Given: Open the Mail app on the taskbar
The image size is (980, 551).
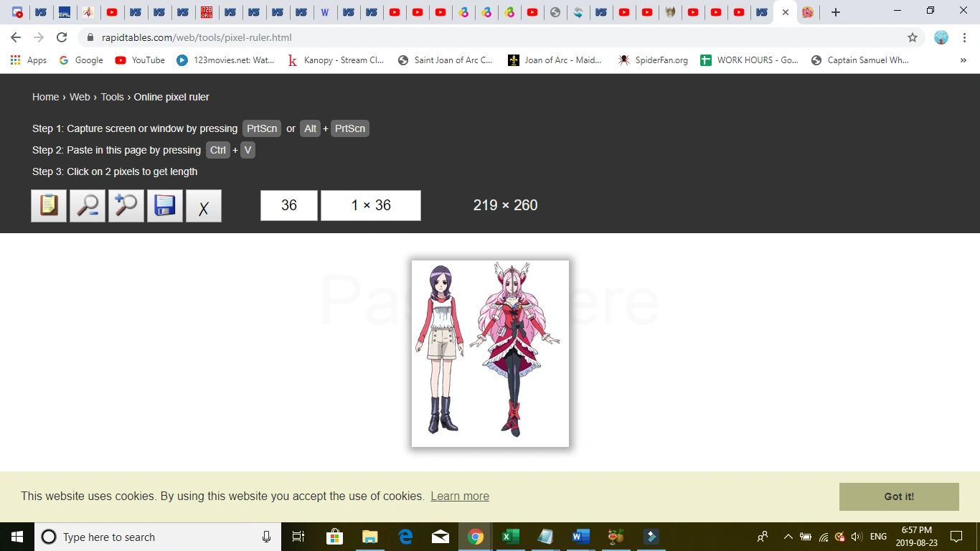Looking at the screenshot, I should [x=440, y=537].
